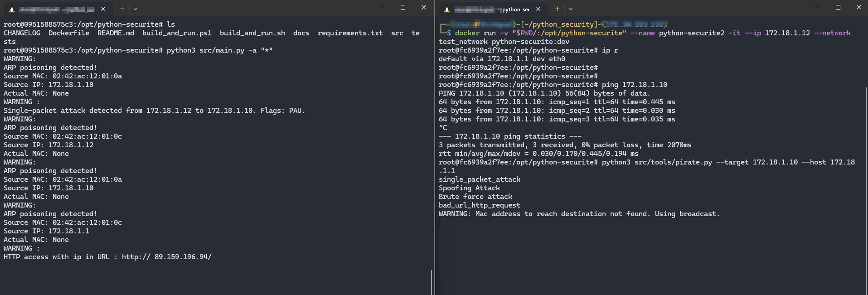Viewport: 868px width, 295px height.
Task: Select the left terminal's active tab
Action: 57,9
